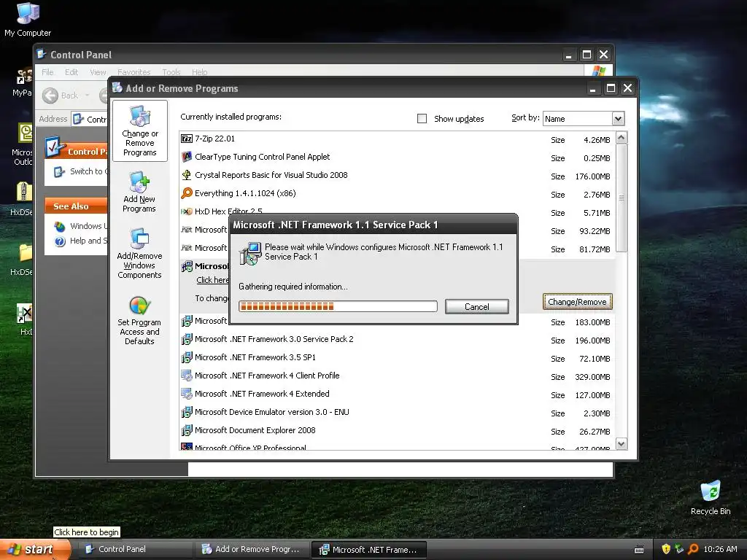The image size is (747, 560).
Task: Click the installer icon in the progress dialog
Action: 250,253
